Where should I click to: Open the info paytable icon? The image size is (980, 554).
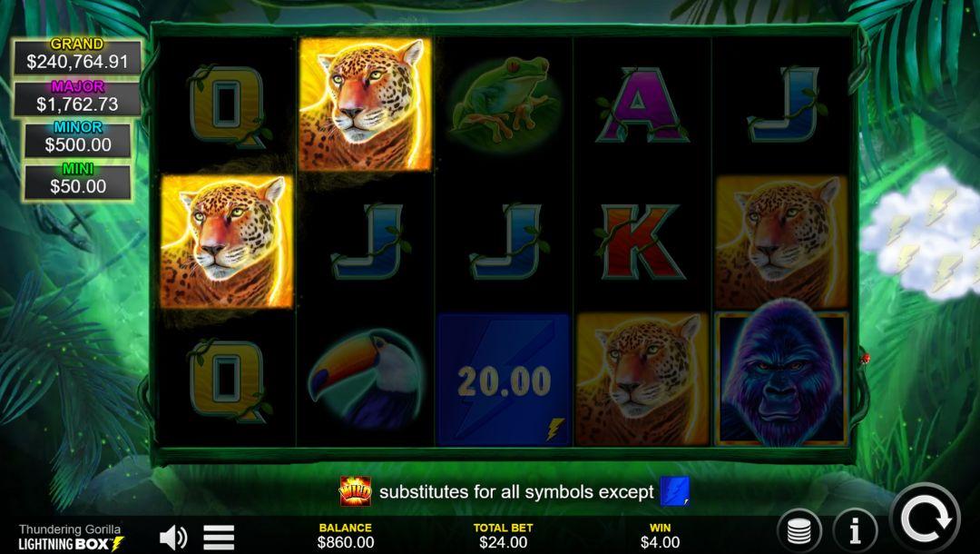pyautogui.click(x=855, y=531)
